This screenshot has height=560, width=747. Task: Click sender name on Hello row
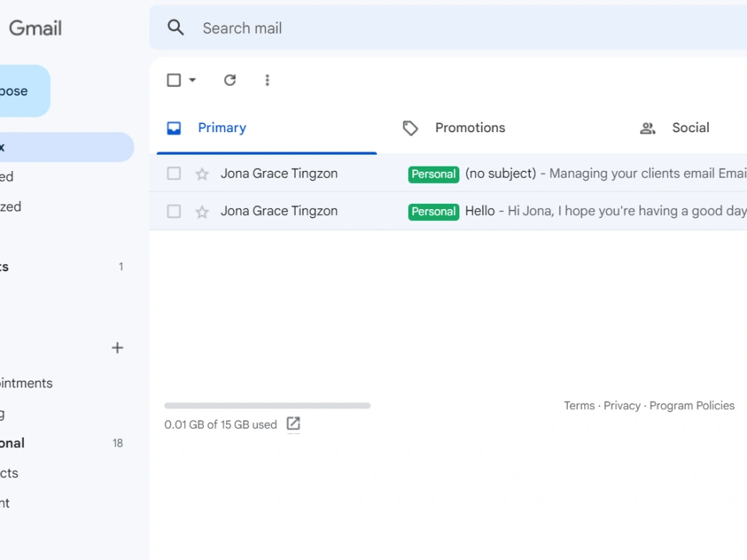coord(279,211)
